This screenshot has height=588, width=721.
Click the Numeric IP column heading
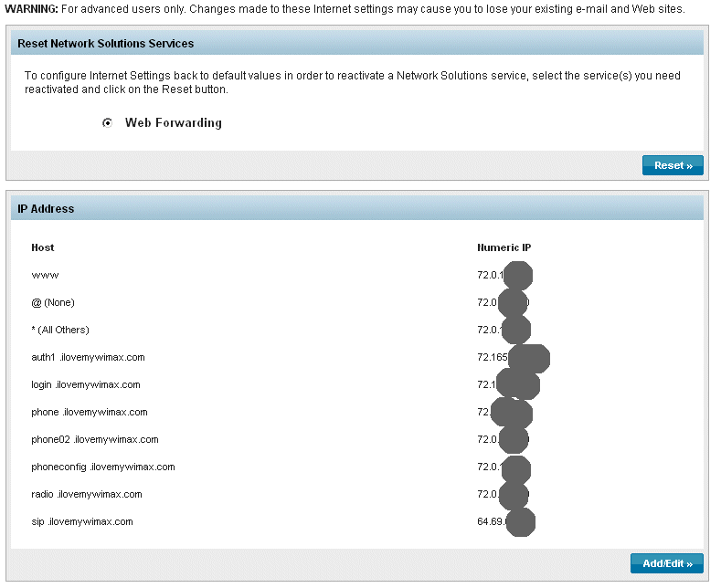(x=504, y=247)
